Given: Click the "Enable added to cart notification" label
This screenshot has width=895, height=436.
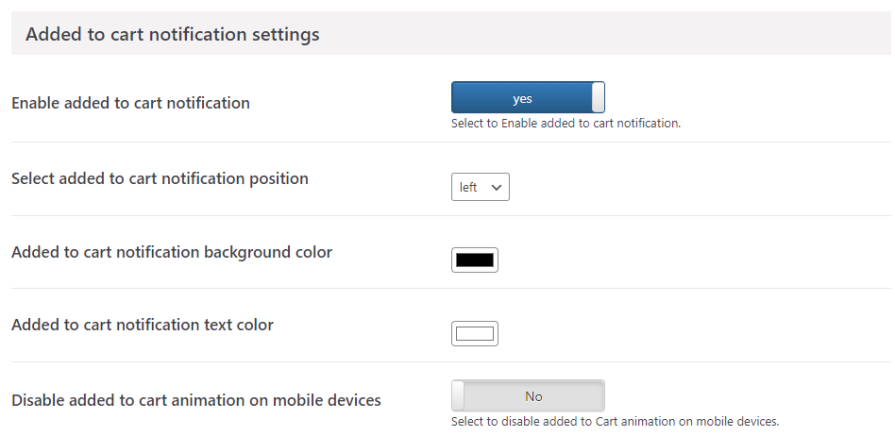Looking at the screenshot, I should [130, 103].
